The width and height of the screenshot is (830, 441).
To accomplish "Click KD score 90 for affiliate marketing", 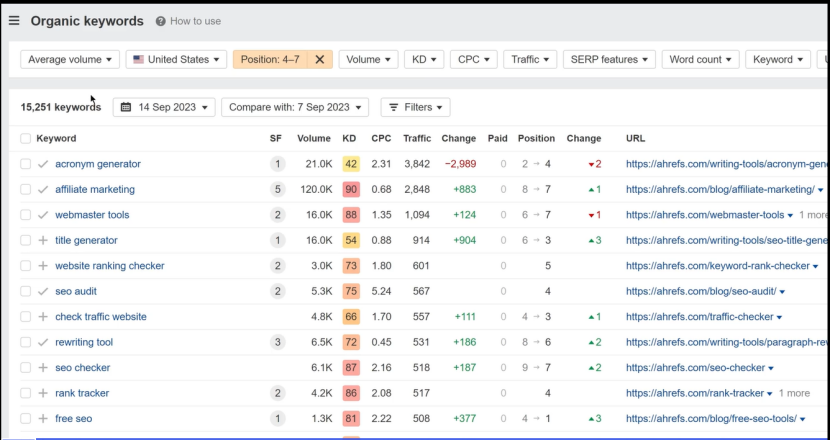I will click(351, 190).
